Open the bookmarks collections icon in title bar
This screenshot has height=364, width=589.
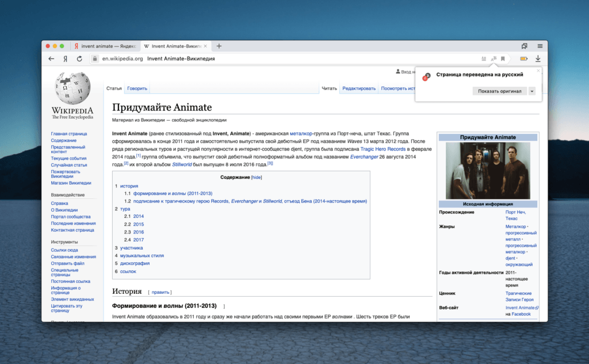(525, 46)
